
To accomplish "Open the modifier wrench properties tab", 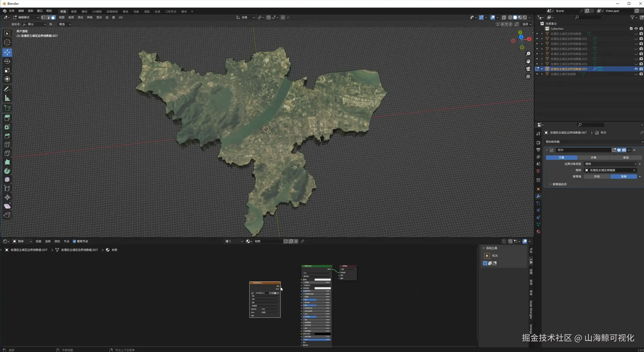I will click(x=538, y=196).
